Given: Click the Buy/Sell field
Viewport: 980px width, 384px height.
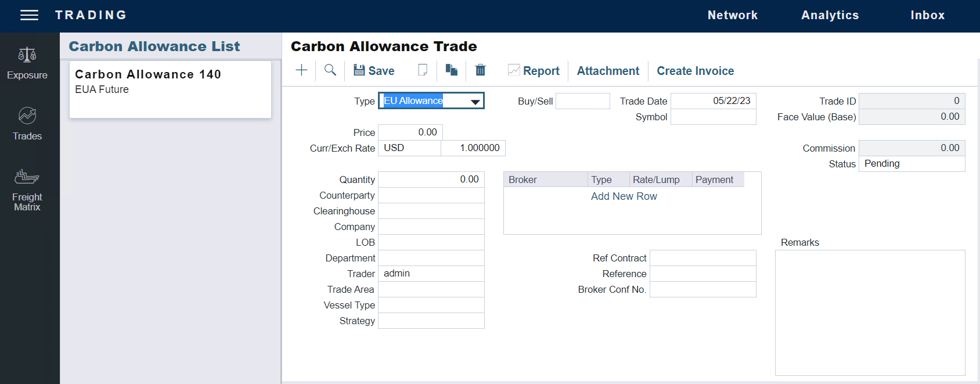Looking at the screenshot, I should point(582,101).
